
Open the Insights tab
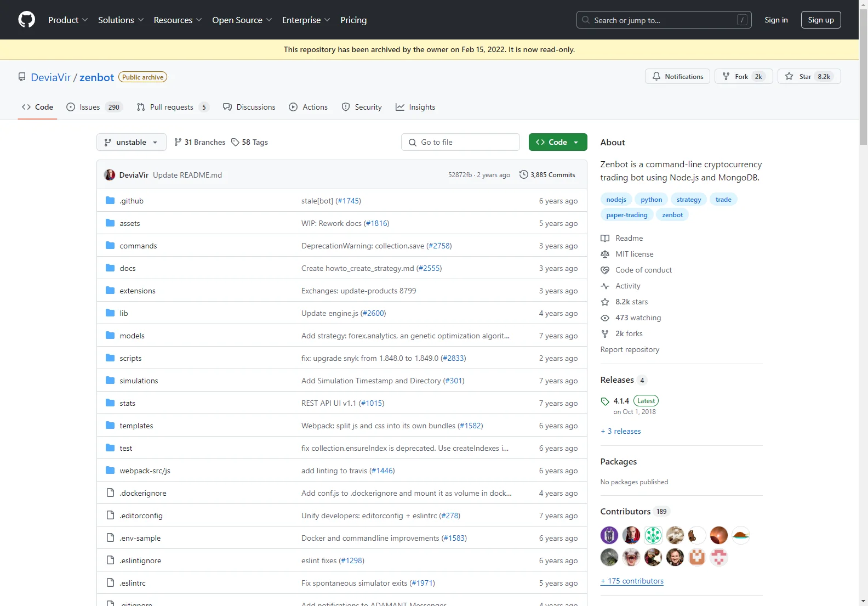coord(415,107)
